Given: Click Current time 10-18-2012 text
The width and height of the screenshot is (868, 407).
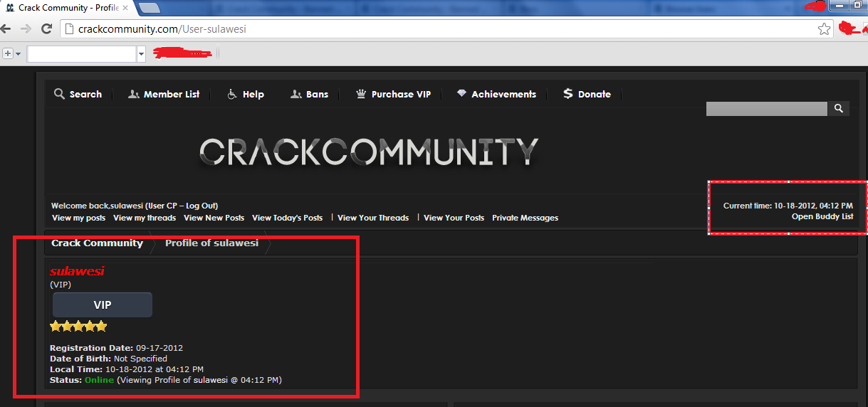Looking at the screenshot, I should [x=788, y=206].
